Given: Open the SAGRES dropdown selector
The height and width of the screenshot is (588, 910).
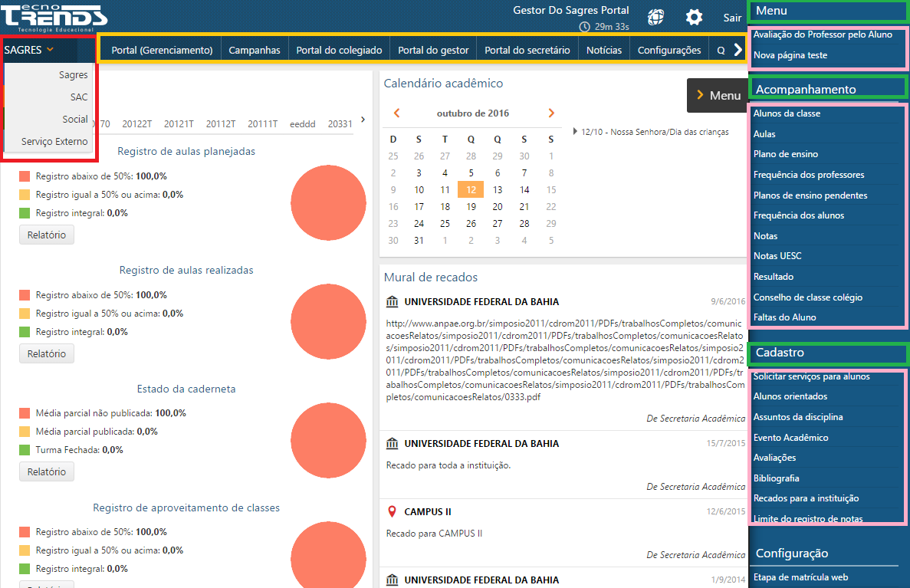Looking at the screenshot, I should pos(29,50).
